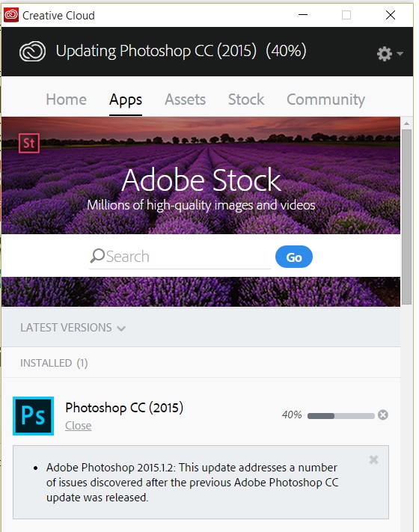The image size is (419, 532).
Task: Select the Community tab
Action: 325,100
